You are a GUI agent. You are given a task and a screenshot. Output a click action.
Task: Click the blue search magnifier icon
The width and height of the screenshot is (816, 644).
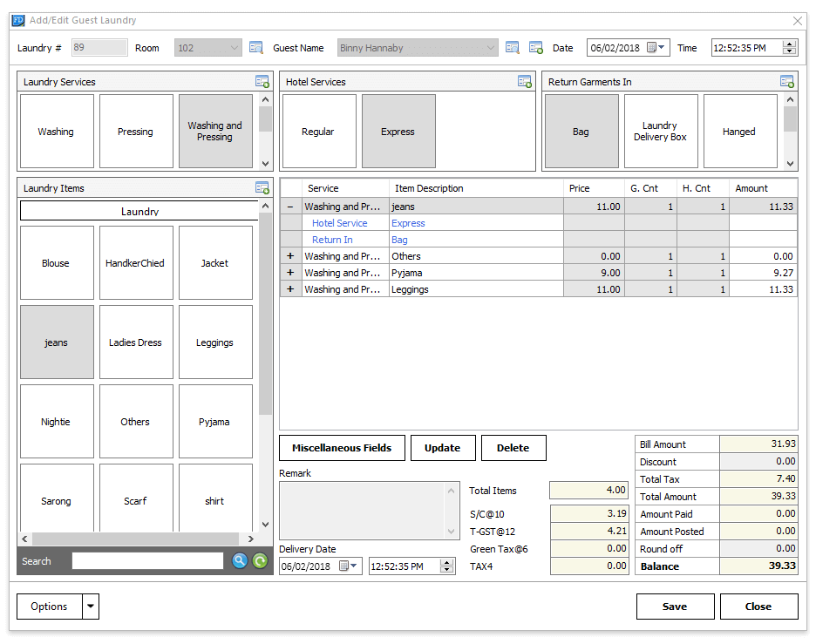(x=240, y=560)
